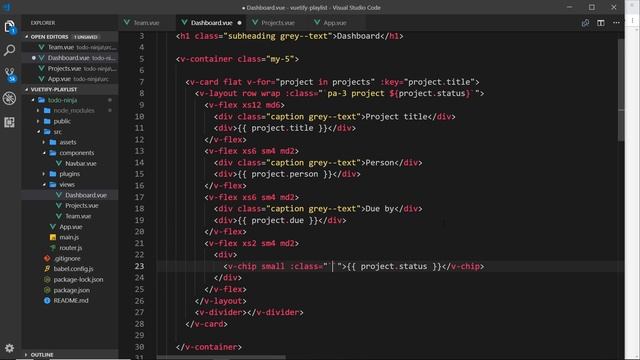Screen dimensions: 640x360
Task: Open the Search view in activity bar
Action: (x=9, y=50)
